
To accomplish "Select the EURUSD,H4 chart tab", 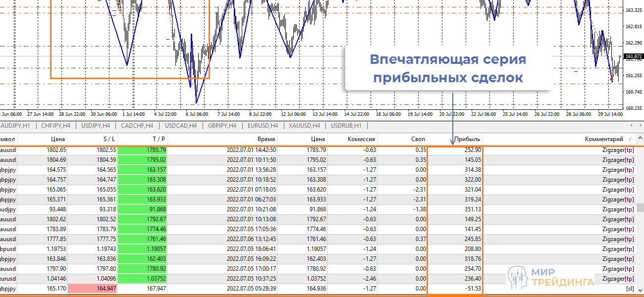I will pyautogui.click(x=263, y=126).
